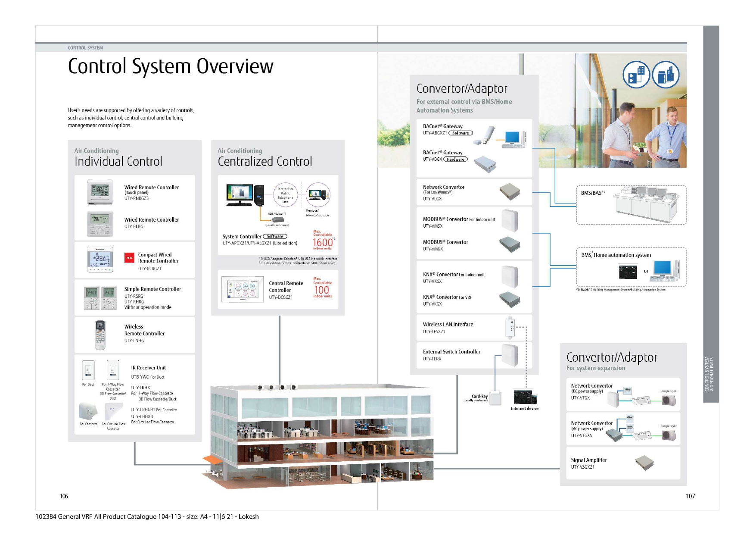Select the Simple Remote Controller product image
This screenshot has height=535, width=756.
point(100,298)
